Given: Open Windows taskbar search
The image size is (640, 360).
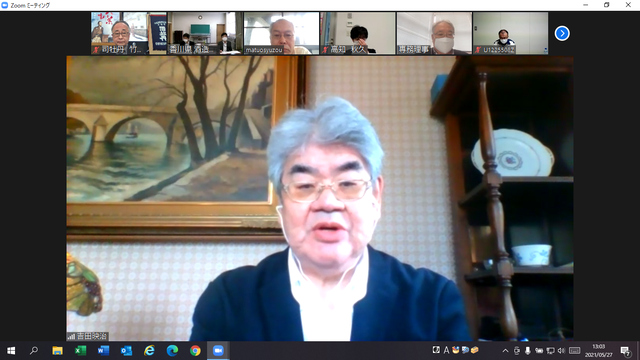Looking at the screenshot, I should pyautogui.click(x=34, y=351).
